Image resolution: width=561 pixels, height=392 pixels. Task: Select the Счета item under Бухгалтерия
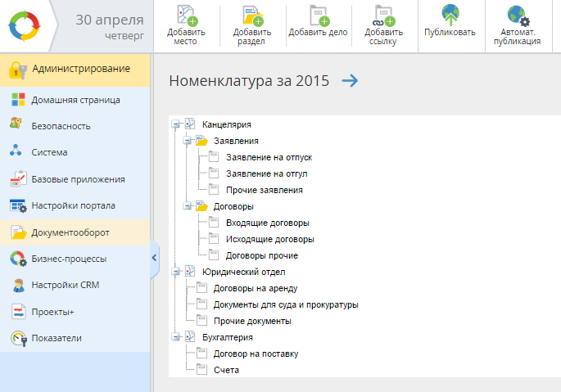tap(225, 370)
